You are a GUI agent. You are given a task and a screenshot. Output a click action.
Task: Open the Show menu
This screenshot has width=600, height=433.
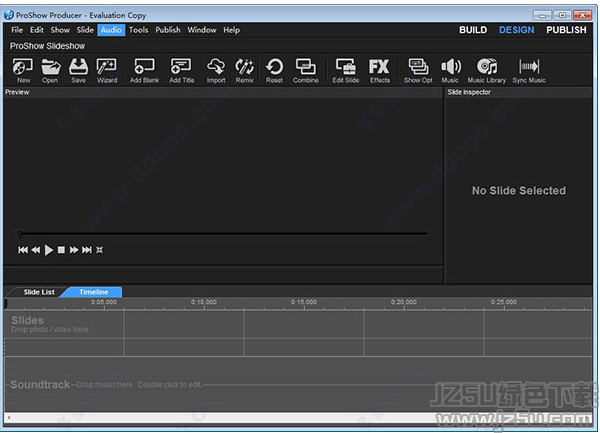point(60,30)
